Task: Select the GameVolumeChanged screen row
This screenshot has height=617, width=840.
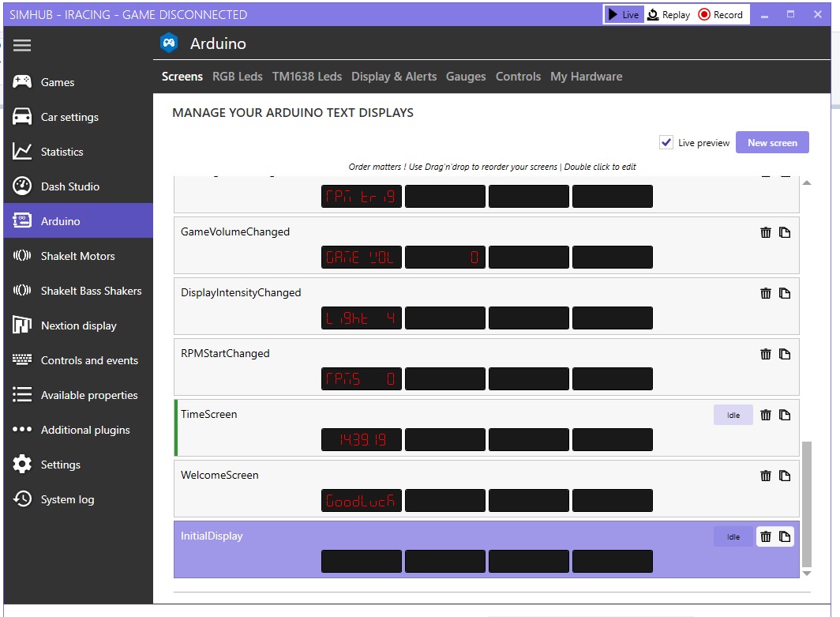Action: pyautogui.click(x=486, y=245)
